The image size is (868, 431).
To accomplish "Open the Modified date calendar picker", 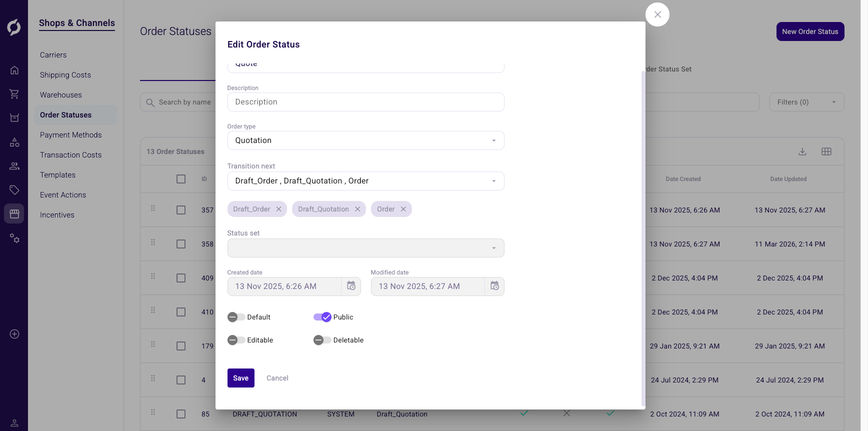I will click(495, 286).
